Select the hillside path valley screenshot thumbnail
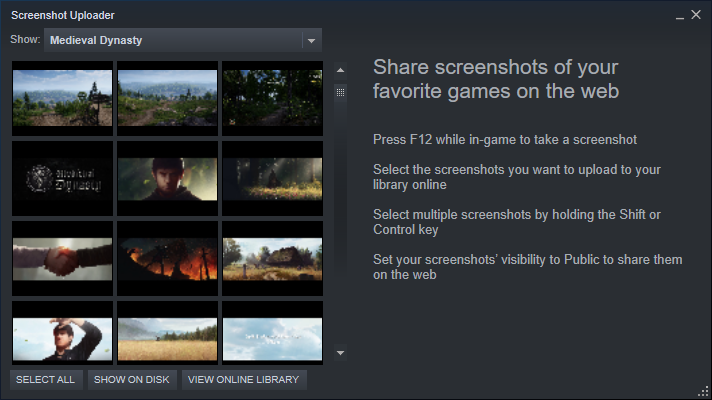712x400 pixels. [168, 98]
